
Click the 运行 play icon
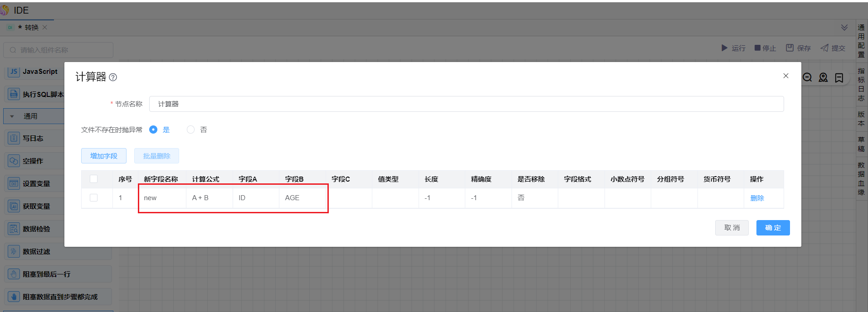(724, 48)
